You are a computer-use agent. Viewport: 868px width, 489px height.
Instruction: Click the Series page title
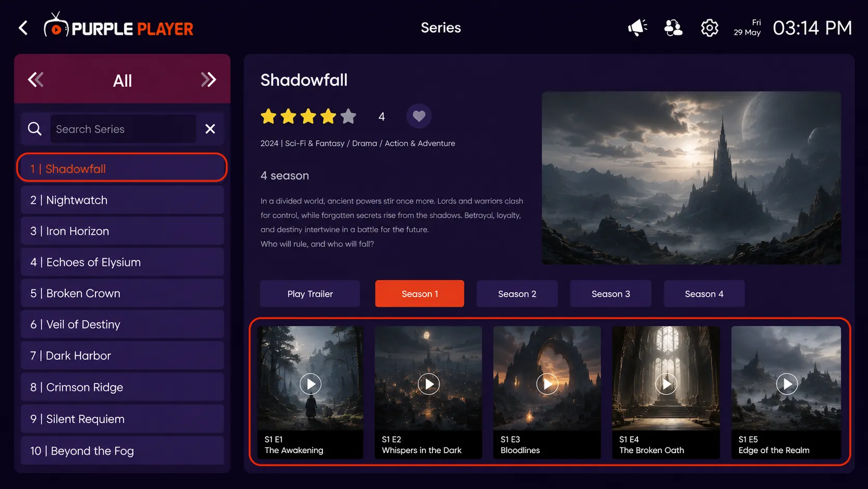[x=441, y=28]
